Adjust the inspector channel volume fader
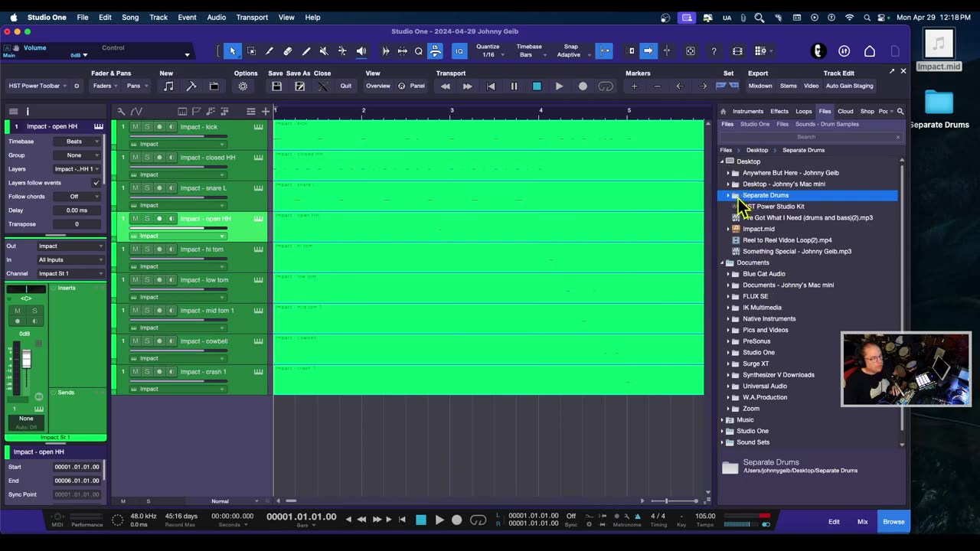This screenshot has width=980, height=551. [26, 358]
